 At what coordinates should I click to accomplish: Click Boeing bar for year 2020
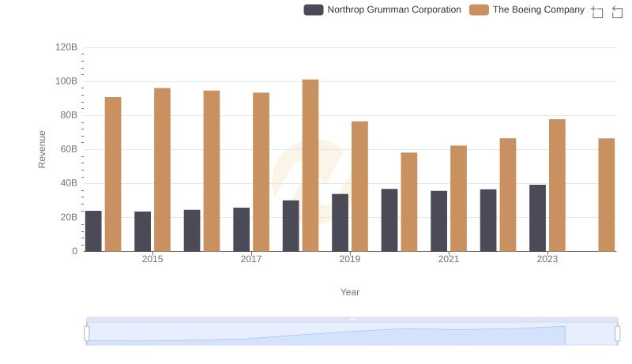click(409, 201)
